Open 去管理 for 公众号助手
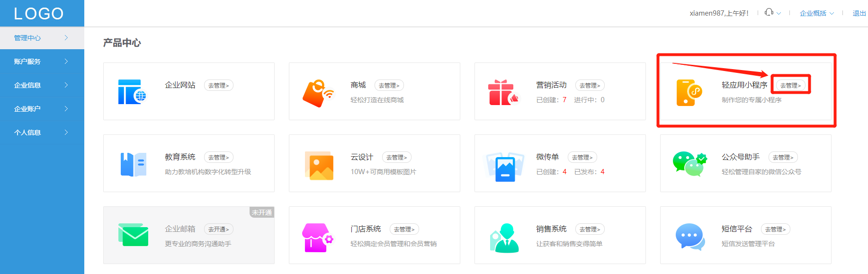 783,158
